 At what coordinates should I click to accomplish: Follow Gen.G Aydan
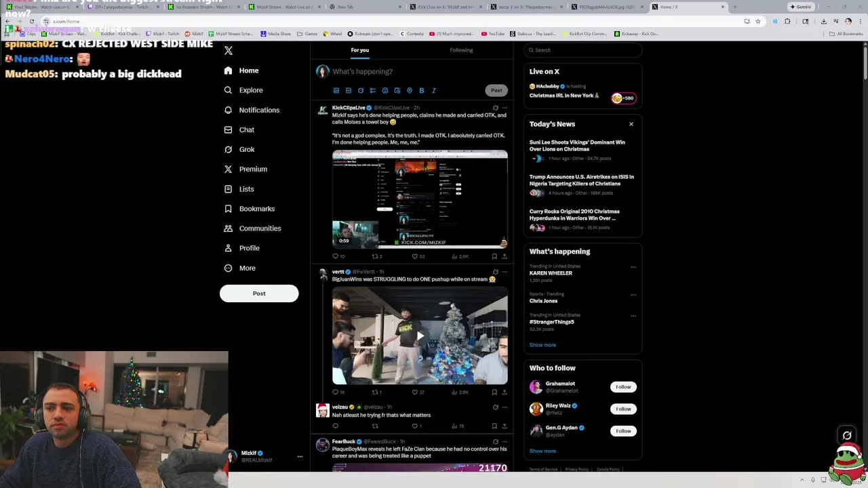tap(623, 431)
